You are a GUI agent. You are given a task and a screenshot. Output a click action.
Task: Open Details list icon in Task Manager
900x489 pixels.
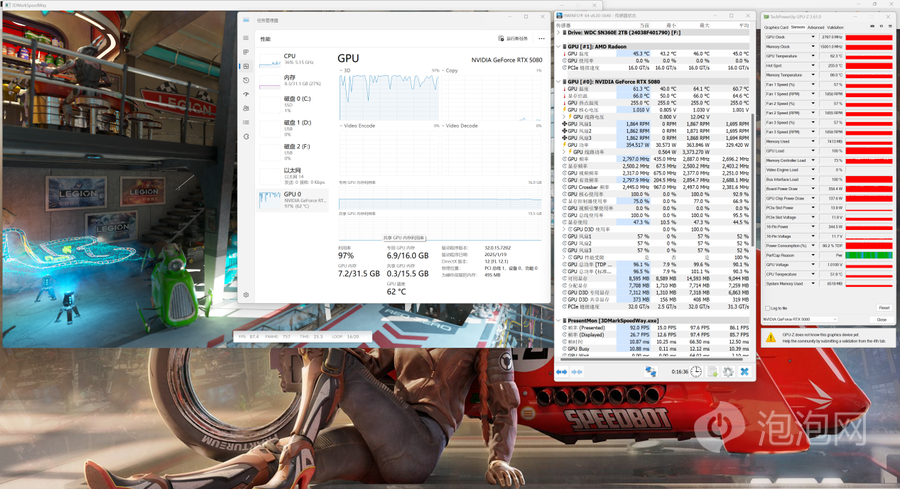point(246,122)
